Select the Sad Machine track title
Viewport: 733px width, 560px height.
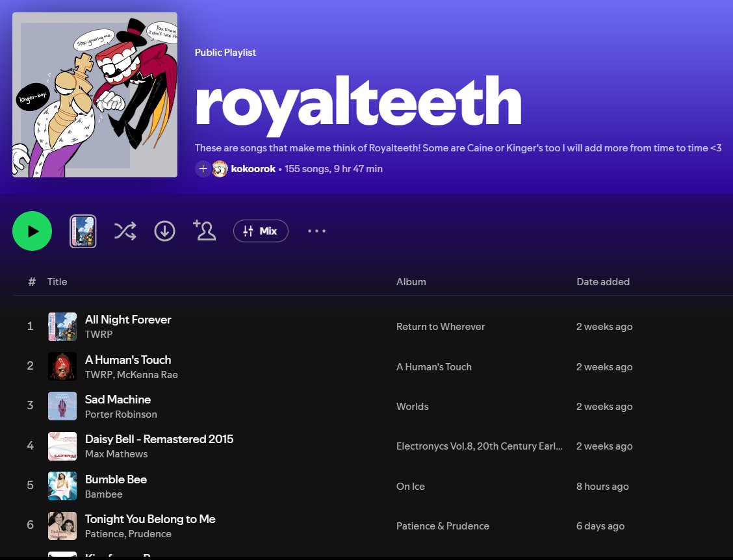(118, 399)
